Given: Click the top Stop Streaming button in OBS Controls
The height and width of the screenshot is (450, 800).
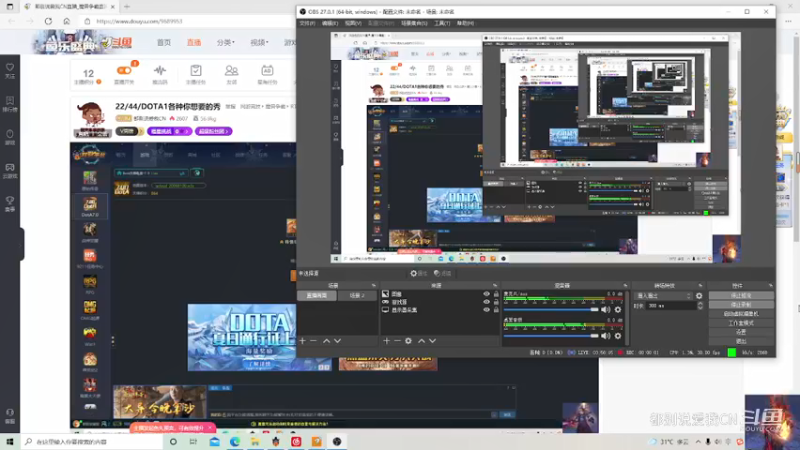Looking at the screenshot, I should (x=741, y=295).
